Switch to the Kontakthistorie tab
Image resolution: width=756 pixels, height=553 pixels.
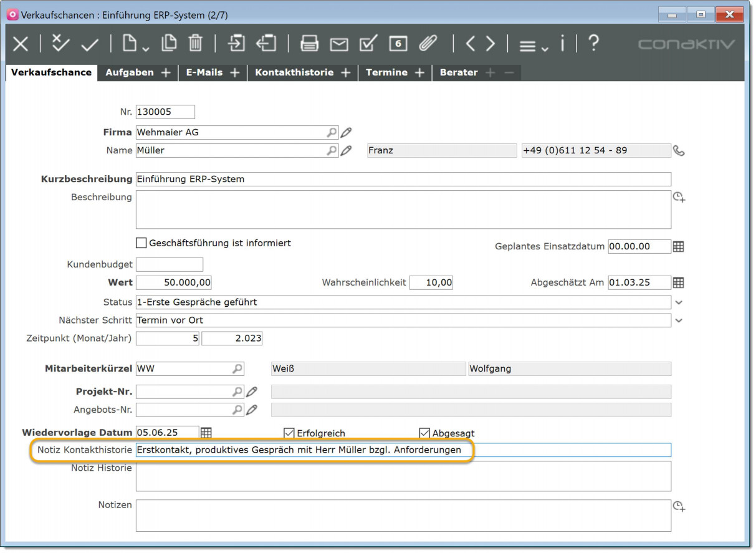294,72
